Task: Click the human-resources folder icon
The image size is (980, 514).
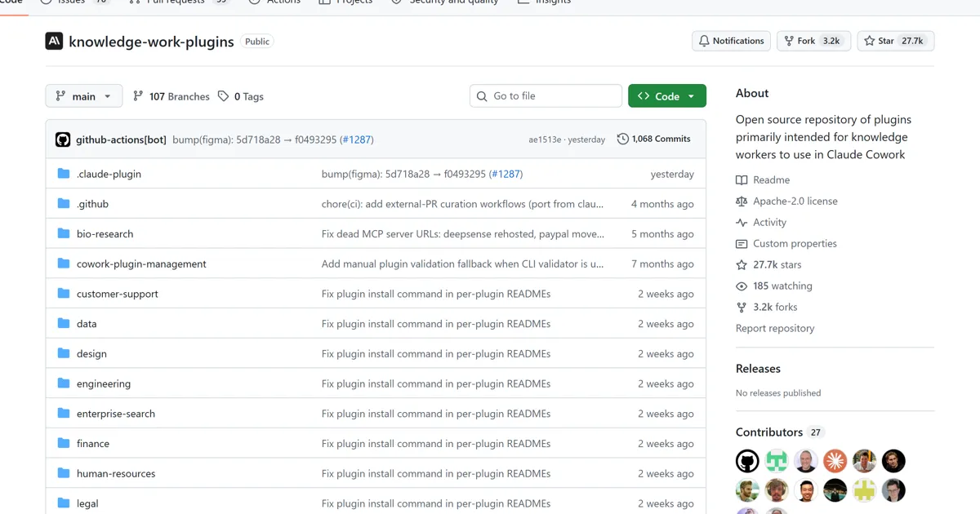Action: click(x=64, y=474)
